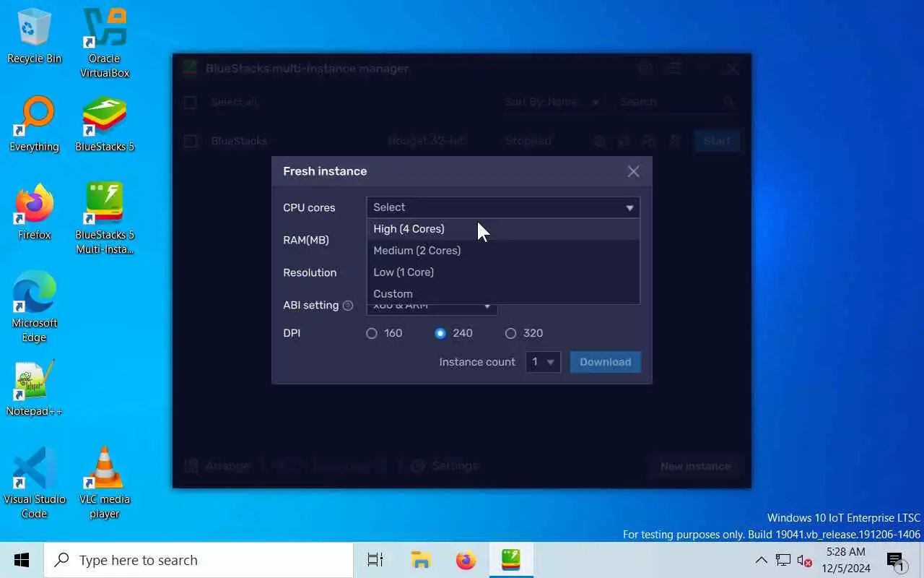The height and width of the screenshot is (578, 924).
Task: Start the BlueStacks instance
Action: tap(717, 141)
